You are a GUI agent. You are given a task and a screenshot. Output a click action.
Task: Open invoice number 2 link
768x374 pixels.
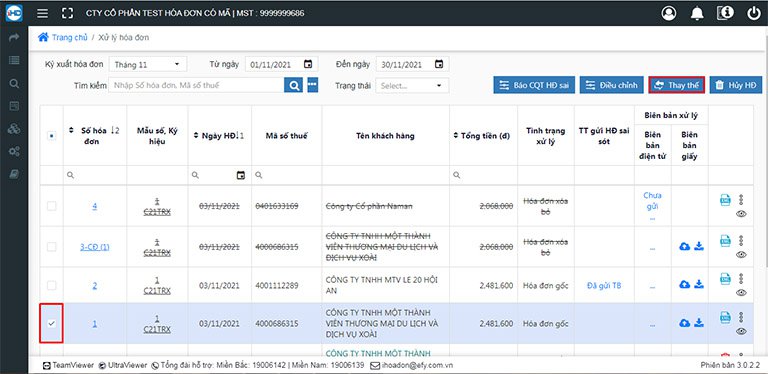(x=95, y=285)
